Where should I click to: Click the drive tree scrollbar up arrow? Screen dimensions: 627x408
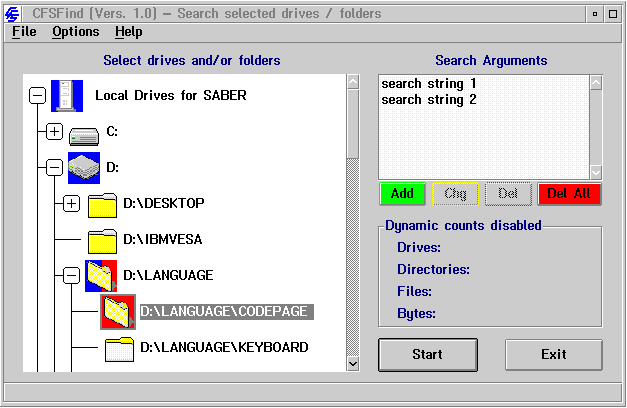[x=353, y=82]
